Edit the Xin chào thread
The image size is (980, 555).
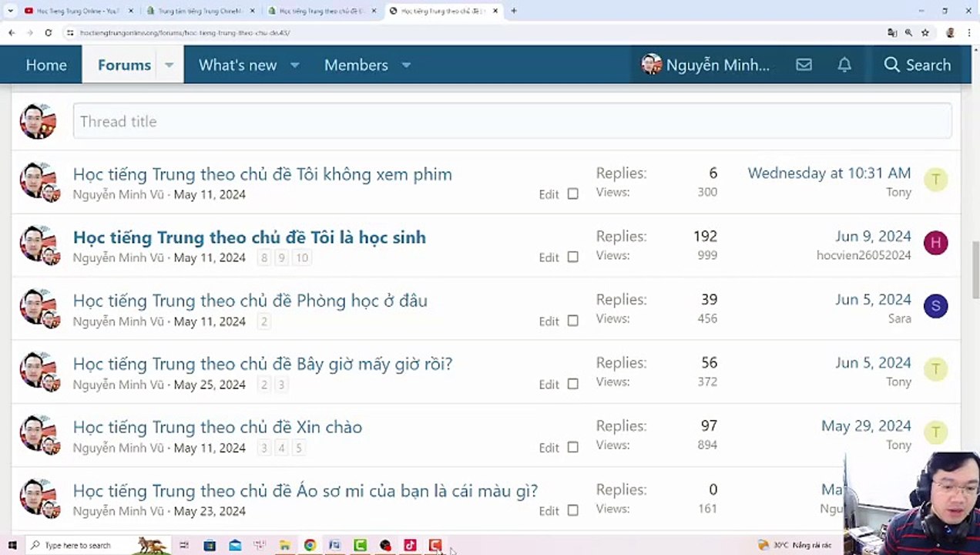[549, 447]
